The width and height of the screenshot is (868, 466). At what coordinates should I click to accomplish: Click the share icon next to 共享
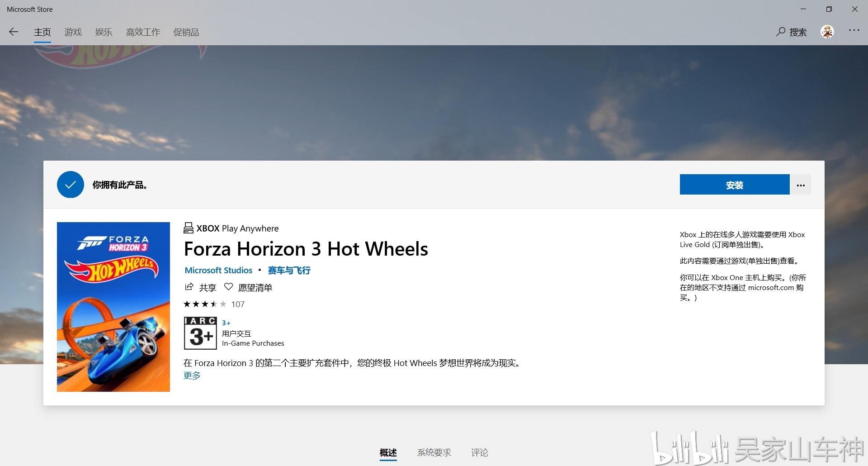click(189, 287)
